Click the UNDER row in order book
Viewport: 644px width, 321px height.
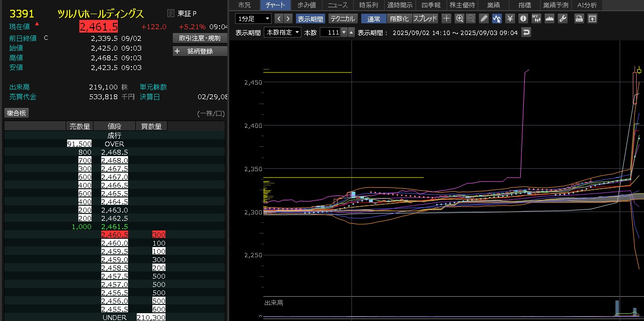pyautogui.click(x=114, y=318)
